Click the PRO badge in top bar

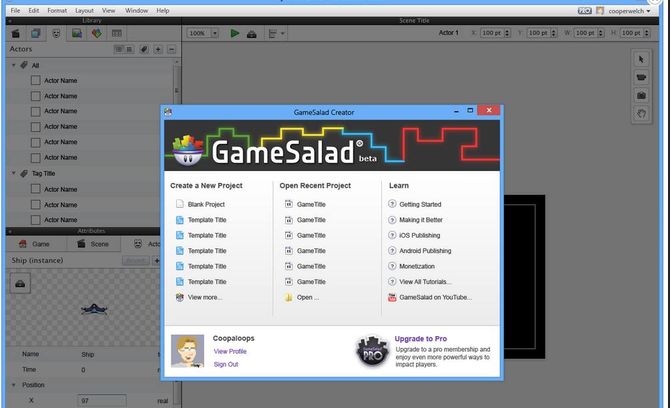[x=585, y=11]
